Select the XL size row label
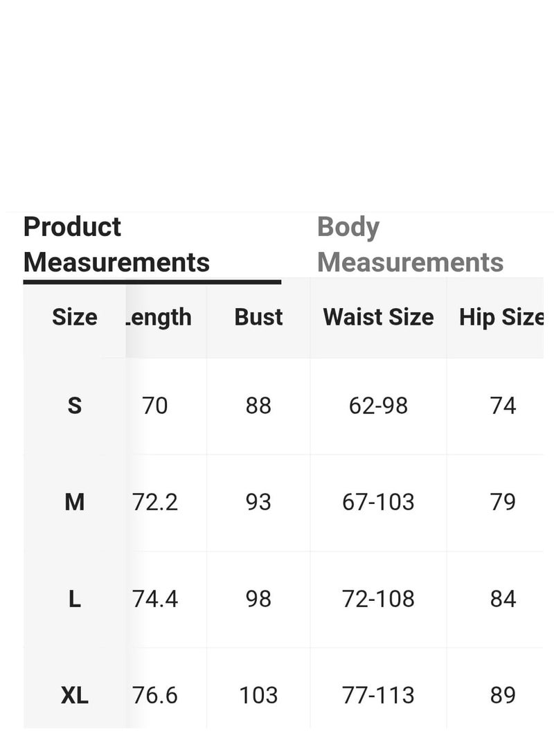This screenshot has height=756, width=554. click(x=75, y=695)
